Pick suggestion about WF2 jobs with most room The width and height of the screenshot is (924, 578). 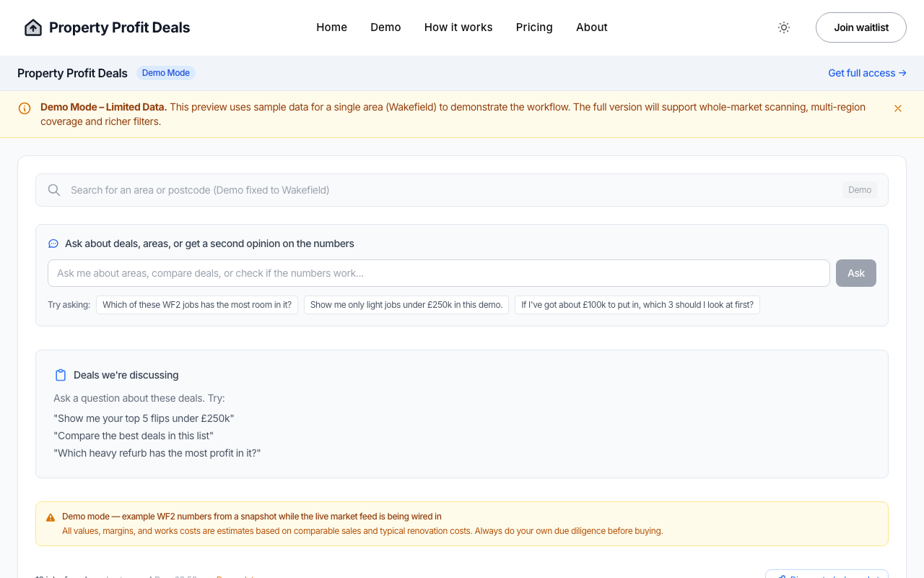[197, 305]
